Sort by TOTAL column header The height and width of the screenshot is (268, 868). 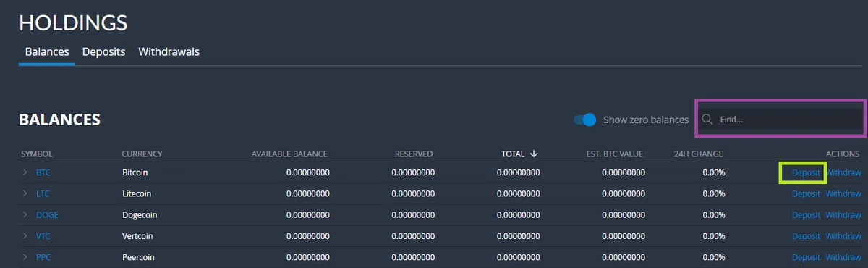click(514, 154)
